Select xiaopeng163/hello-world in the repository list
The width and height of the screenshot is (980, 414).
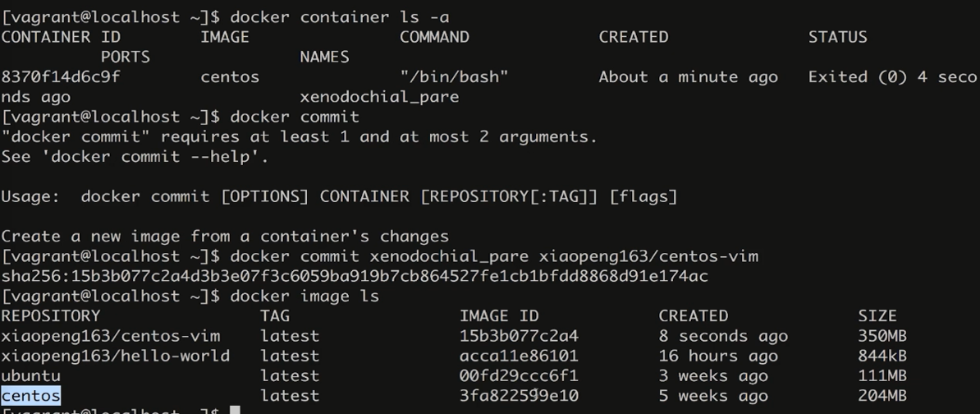[x=116, y=356]
